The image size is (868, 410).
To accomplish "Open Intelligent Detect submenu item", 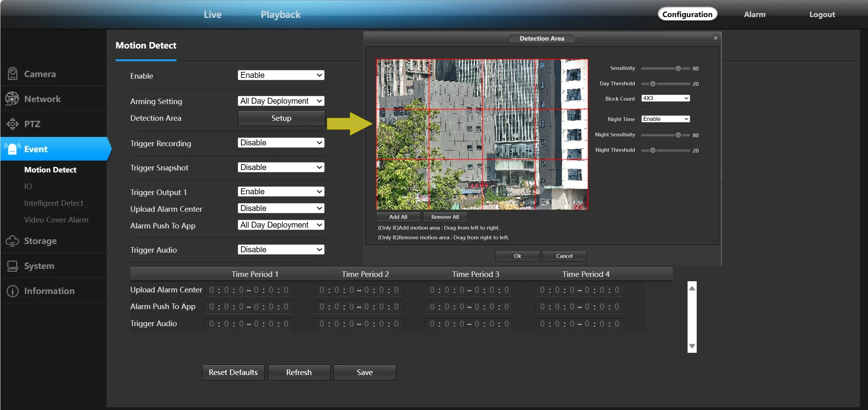I will pos(54,203).
